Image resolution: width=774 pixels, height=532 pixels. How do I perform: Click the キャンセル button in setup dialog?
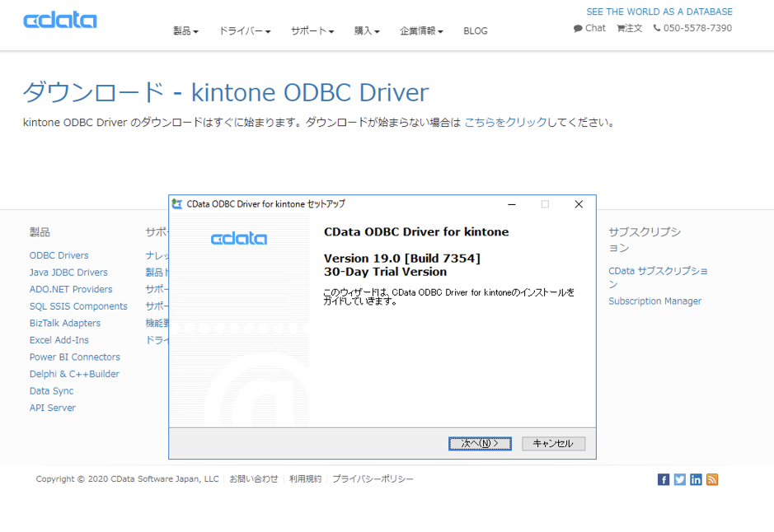pyautogui.click(x=553, y=444)
